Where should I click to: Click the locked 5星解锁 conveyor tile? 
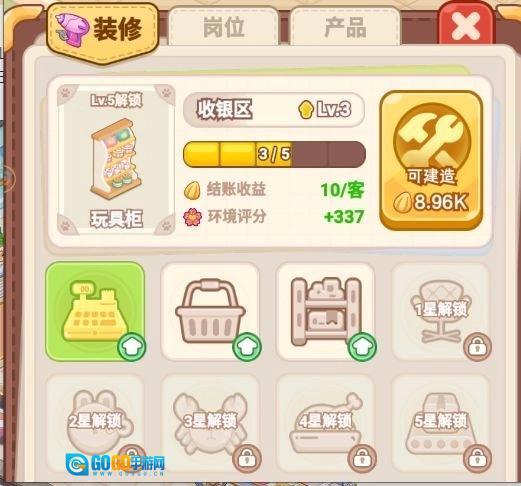pyautogui.click(x=441, y=423)
